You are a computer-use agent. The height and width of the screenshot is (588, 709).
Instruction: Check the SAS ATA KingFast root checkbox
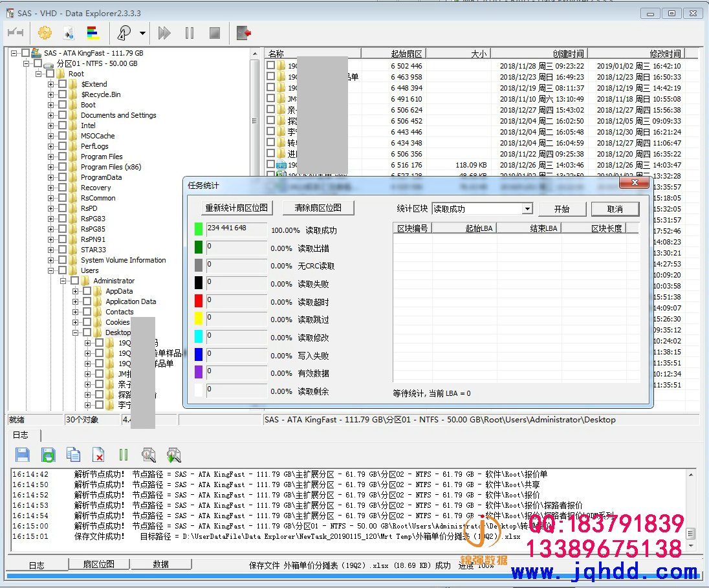pos(25,53)
